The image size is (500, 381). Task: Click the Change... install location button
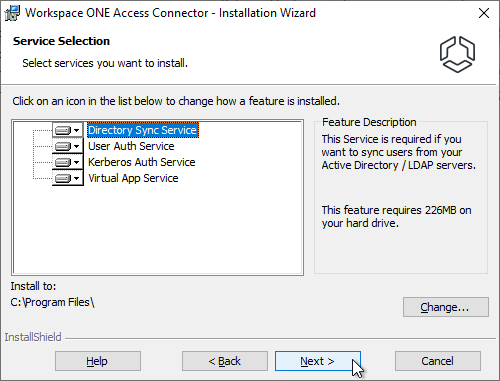(x=446, y=307)
